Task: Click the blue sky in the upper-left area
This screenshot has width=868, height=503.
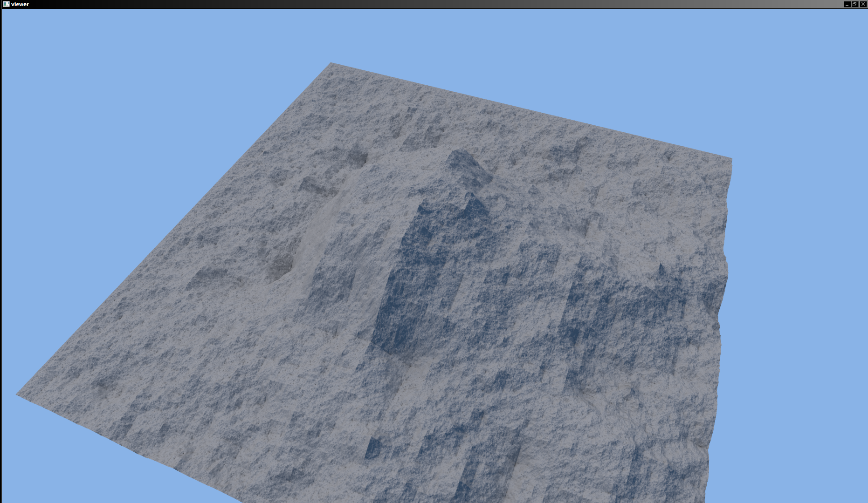Action: [117, 93]
